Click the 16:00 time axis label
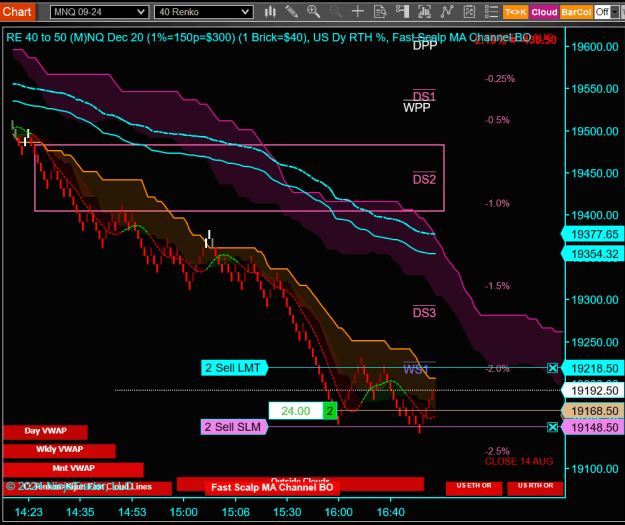 [339, 512]
